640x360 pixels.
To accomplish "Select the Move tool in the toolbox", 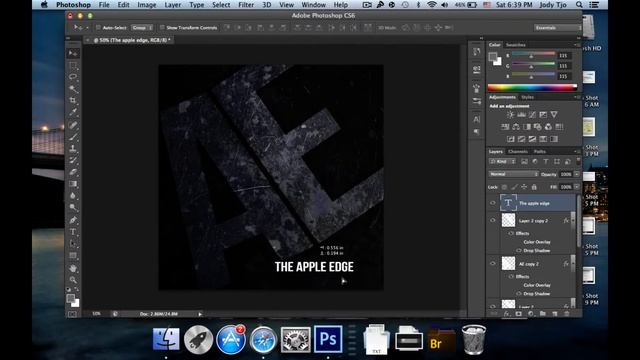I will pyautogui.click(x=73, y=53).
